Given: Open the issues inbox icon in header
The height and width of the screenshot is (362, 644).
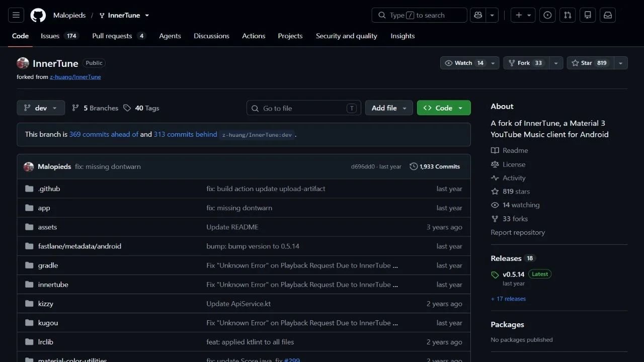Looking at the screenshot, I should [548, 15].
